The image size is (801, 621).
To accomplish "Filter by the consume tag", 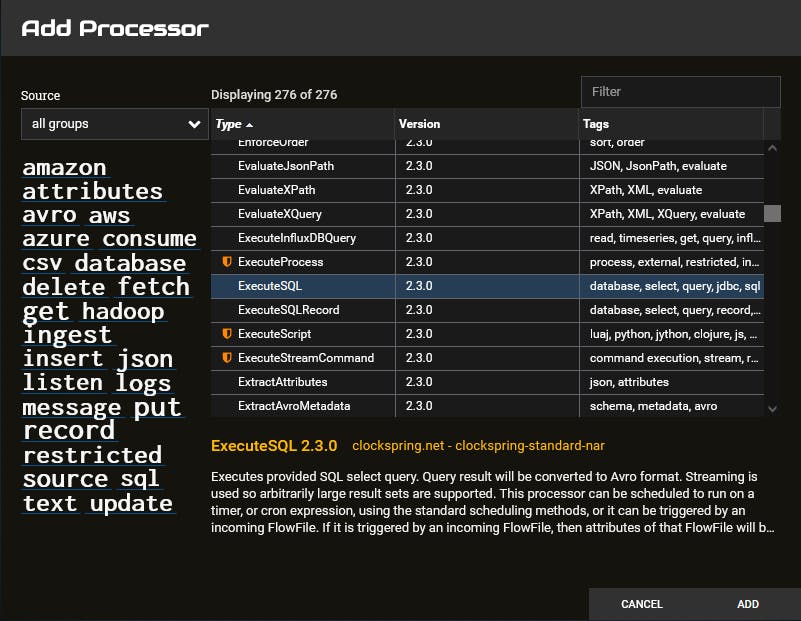I will point(150,239).
